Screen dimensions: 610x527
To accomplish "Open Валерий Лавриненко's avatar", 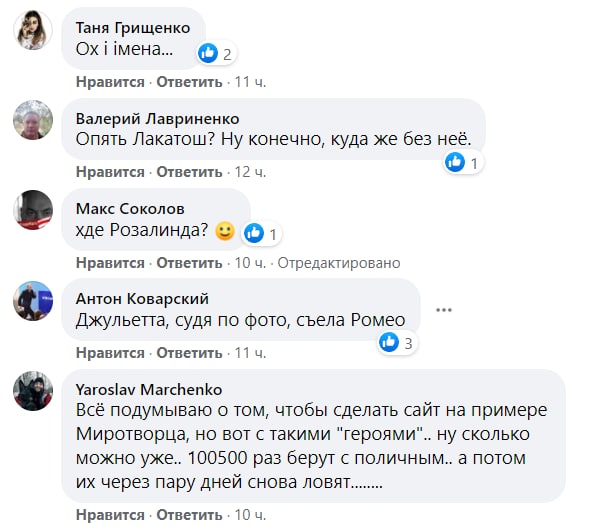I will (x=33, y=122).
